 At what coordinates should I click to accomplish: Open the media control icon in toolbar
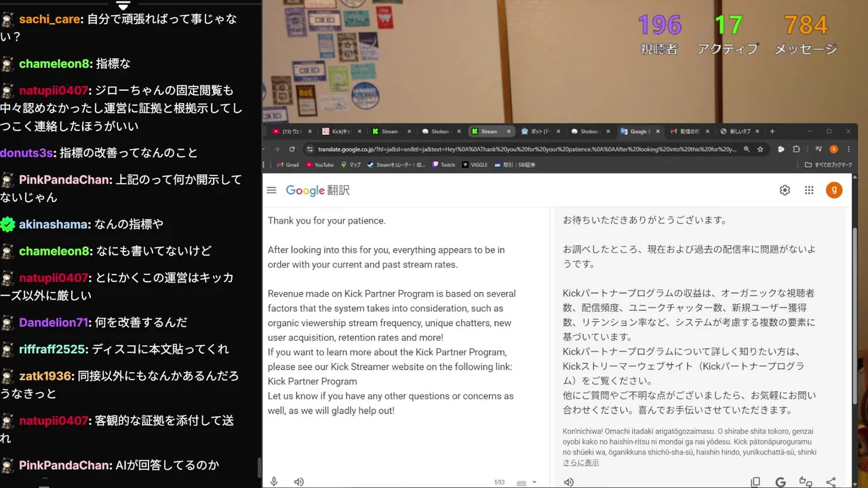tap(818, 149)
